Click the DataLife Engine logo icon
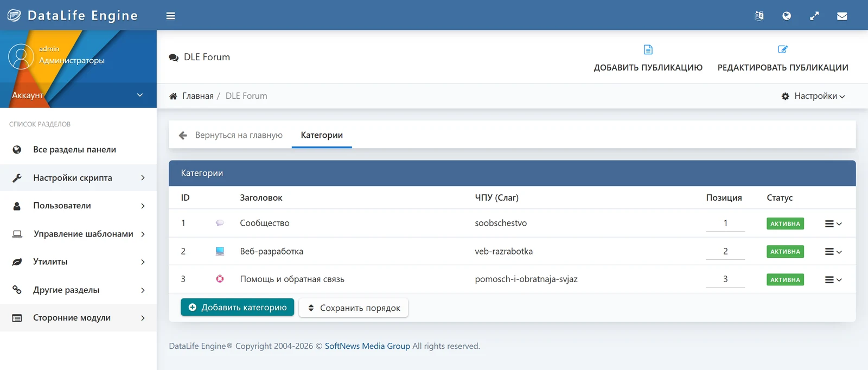 coord(14,16)
